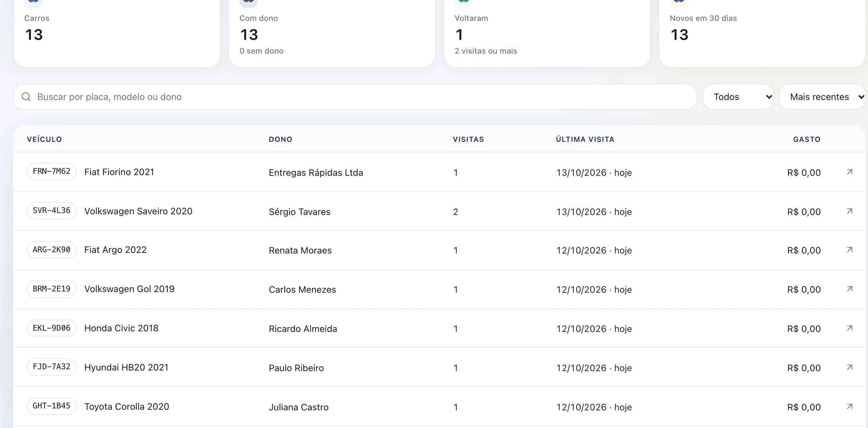Expand the Todos filter dropdown

click(738, 97)
